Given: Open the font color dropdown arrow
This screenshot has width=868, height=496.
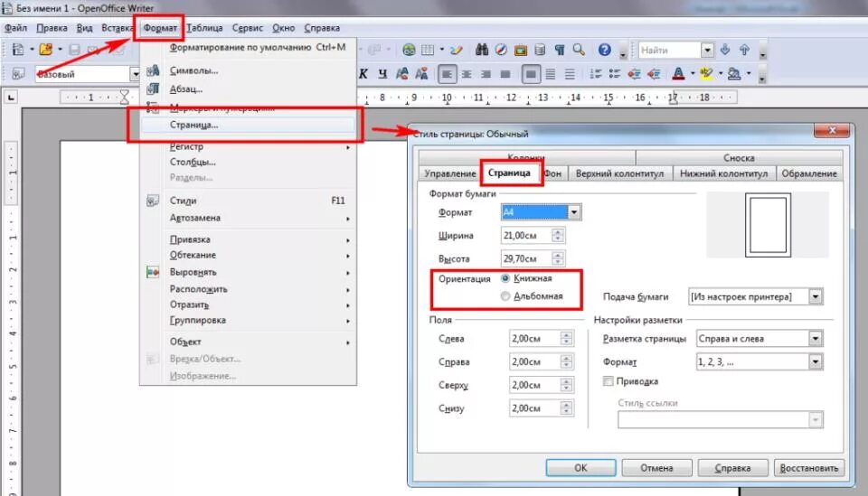Looking at the screenshot, I should pos(692,73).
